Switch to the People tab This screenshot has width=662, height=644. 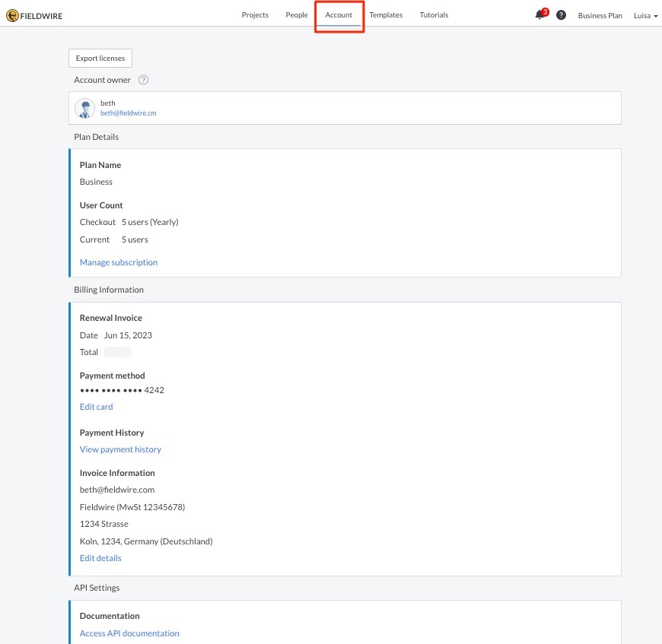tap(297, 15)
